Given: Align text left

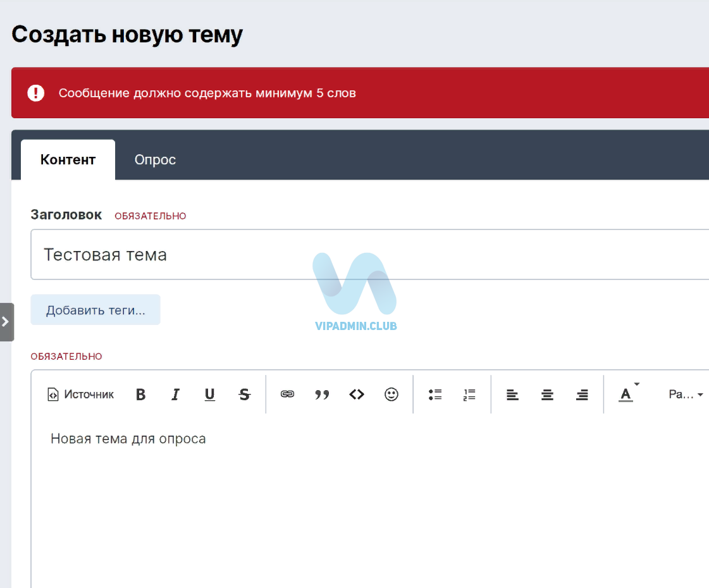Looking at the screenshot, I should [512, 395].
